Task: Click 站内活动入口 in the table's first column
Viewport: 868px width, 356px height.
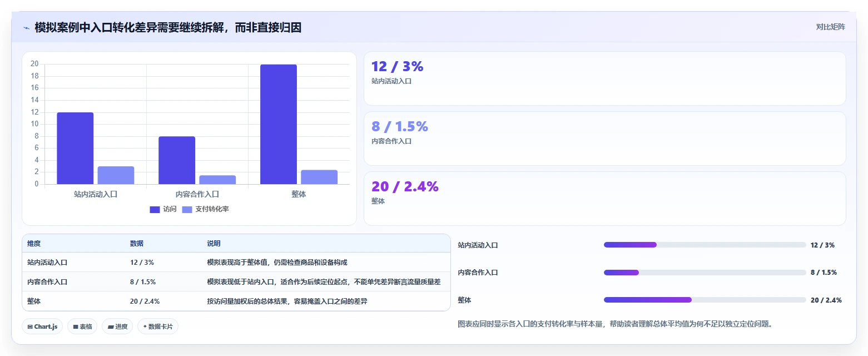Action: tap(47, 262)
